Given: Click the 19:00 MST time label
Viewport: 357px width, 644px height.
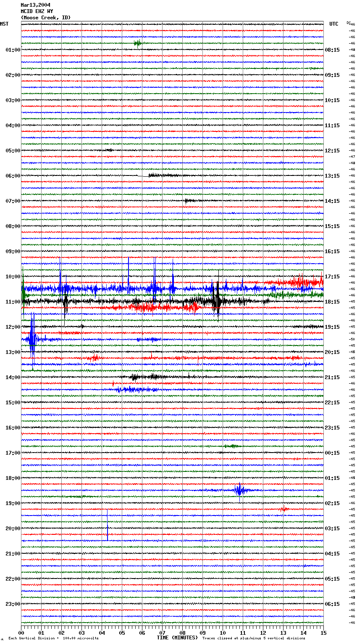Looking at the screenshot, I should (x=13, y=503).
